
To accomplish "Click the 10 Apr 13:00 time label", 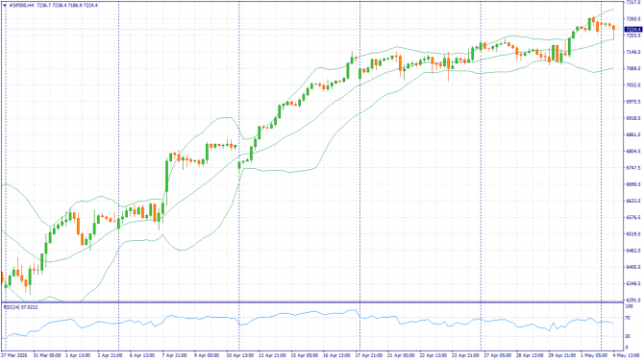I will [239, 355].
